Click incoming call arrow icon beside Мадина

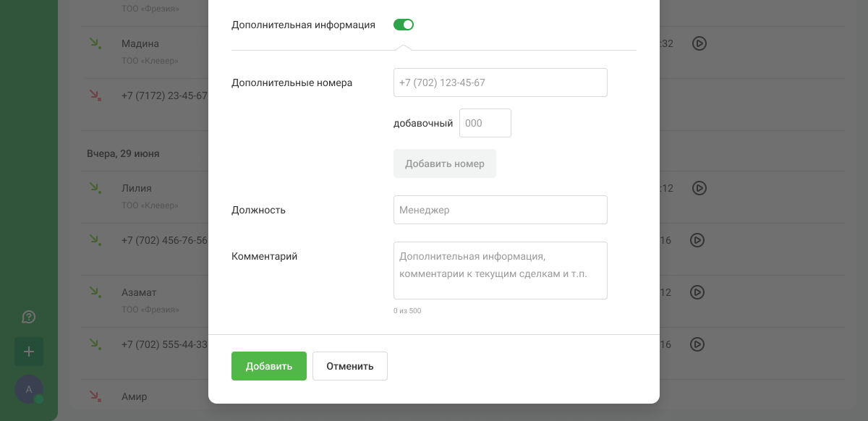click(x=95, y=43)
